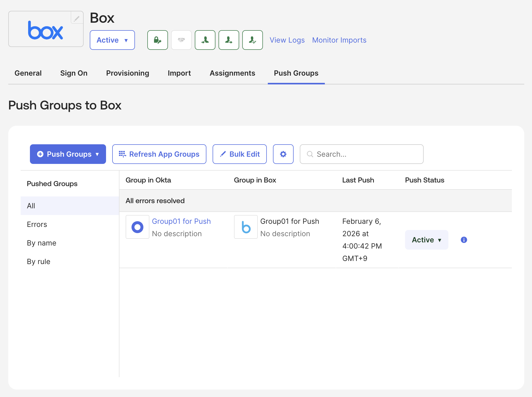Click 'No description' under the Box group name

click(x=285, y=234)
